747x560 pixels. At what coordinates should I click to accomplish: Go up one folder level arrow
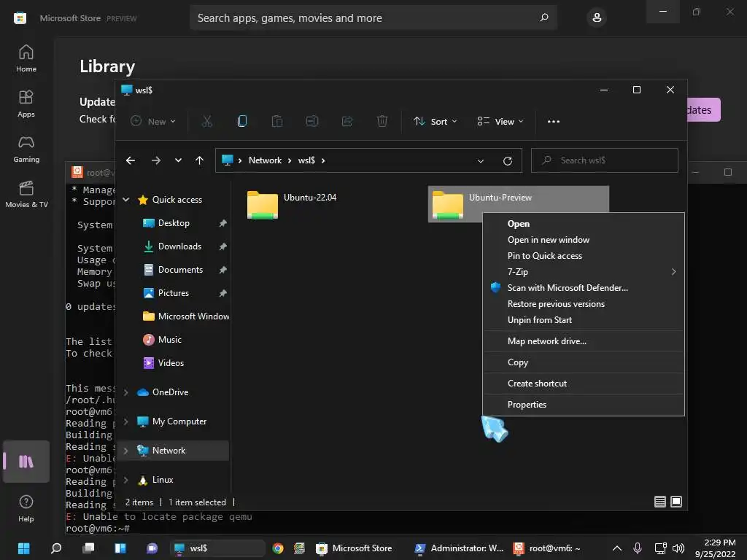[200, 160]
